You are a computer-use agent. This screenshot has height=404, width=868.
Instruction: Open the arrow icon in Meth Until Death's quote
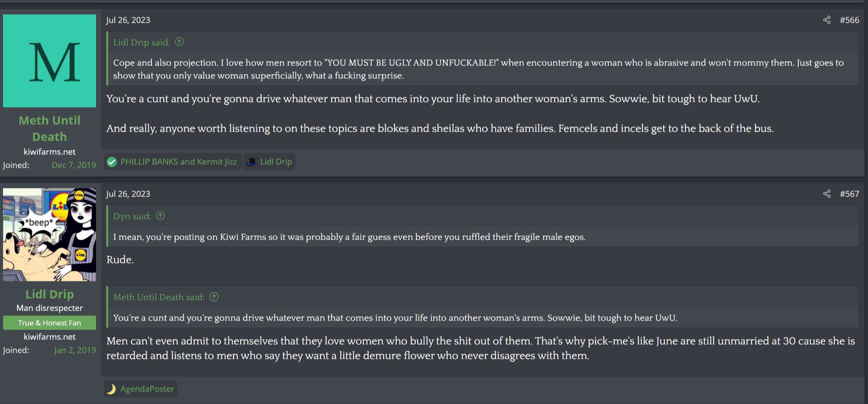tap(214, 297)
